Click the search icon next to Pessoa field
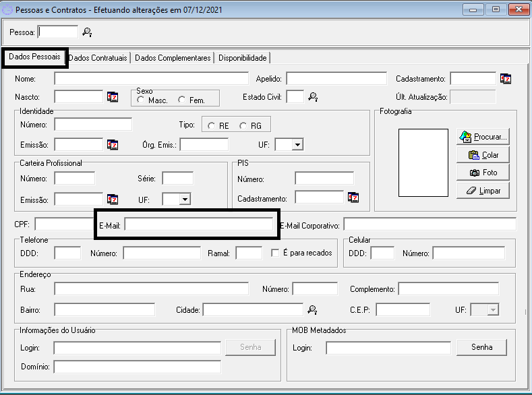Image resolution: width=532 pixels, height=395 pixels. pos(87,32)
